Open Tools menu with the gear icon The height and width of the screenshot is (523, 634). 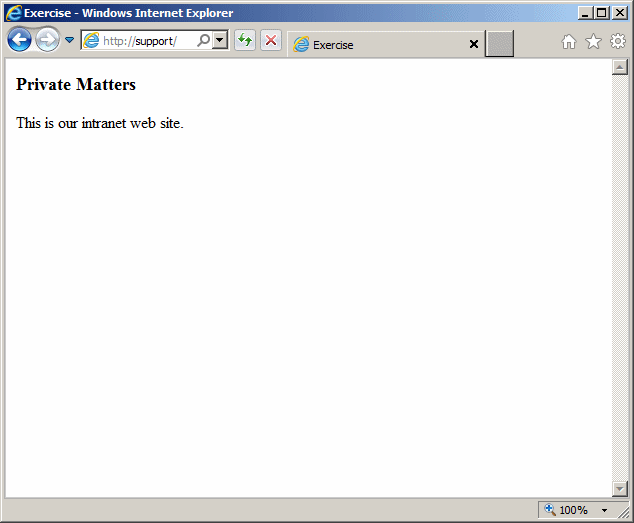pyautogui.click(x=617, y=41)
